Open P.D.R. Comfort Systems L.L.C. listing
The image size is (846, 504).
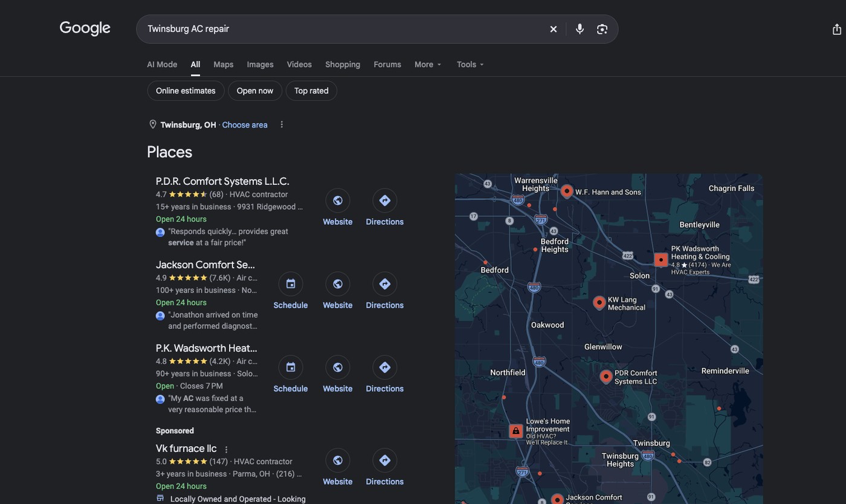[222, 181]
